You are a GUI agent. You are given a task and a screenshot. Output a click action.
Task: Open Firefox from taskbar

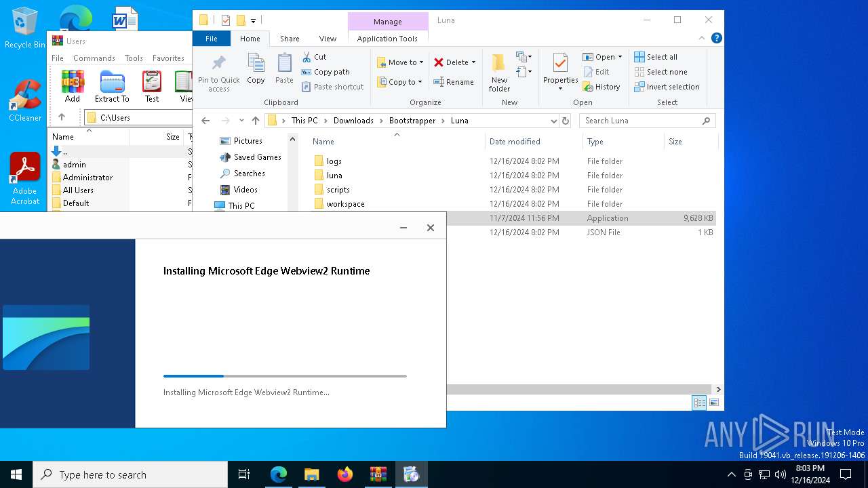click(345, 474)
